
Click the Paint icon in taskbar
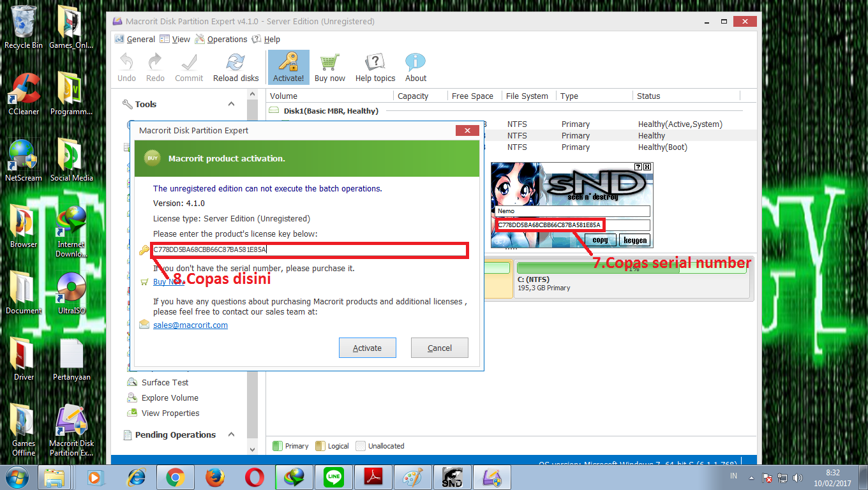(413, 477)
